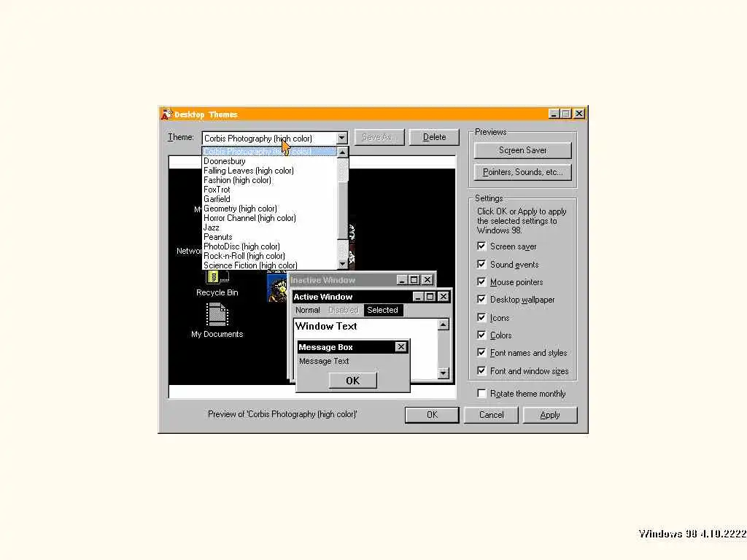Click the Inactive Window preview title
The width and height of the screenshot is (747, 560).
(x=323, y=280)
